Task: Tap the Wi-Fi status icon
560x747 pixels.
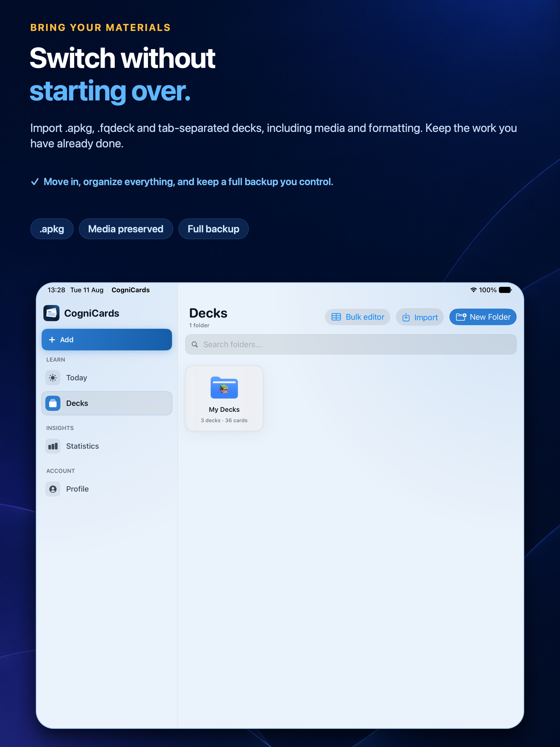Action: point(474,290)
